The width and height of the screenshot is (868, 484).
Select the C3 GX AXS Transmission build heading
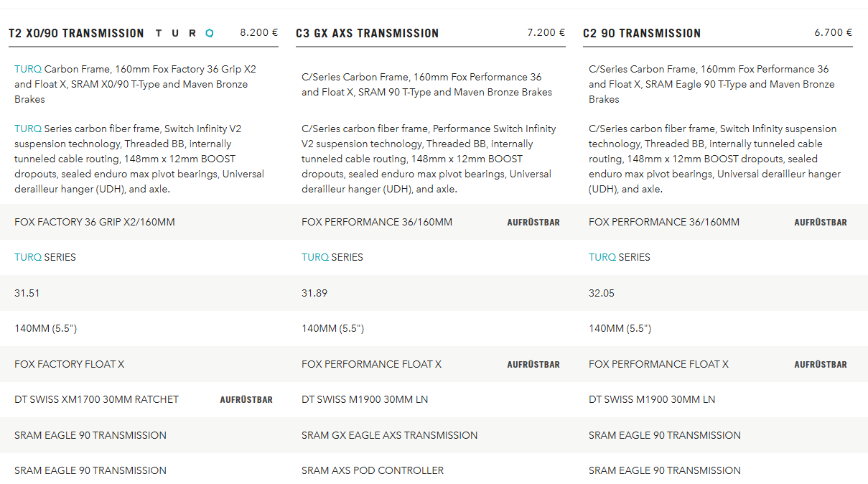[367, 33]
